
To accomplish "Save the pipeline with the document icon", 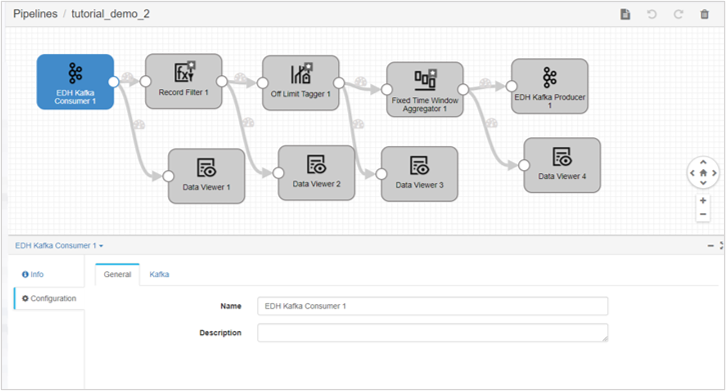I will click(x=625, y=14).
